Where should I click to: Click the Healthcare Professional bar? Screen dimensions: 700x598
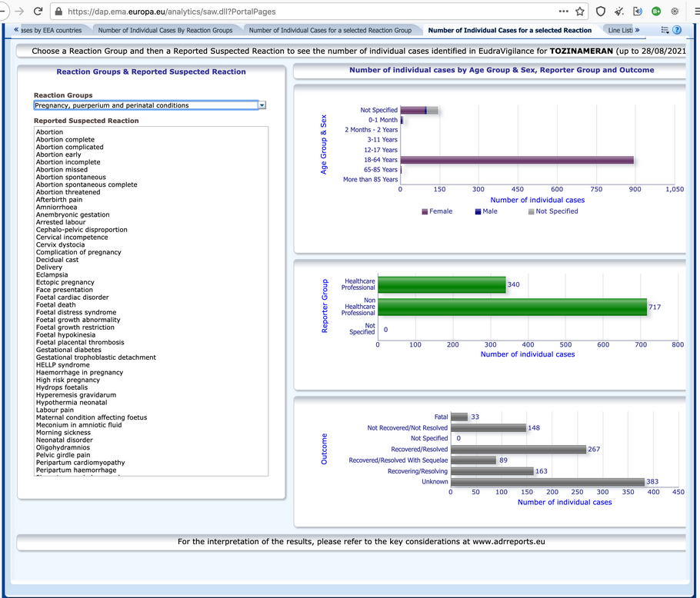[442, 284]
